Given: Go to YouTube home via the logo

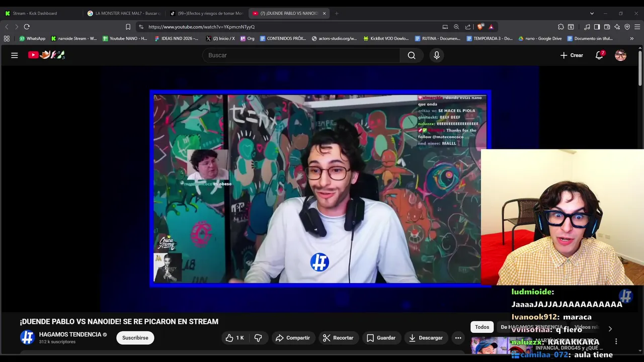Looking at the screenshot, I should click(46, 55).
